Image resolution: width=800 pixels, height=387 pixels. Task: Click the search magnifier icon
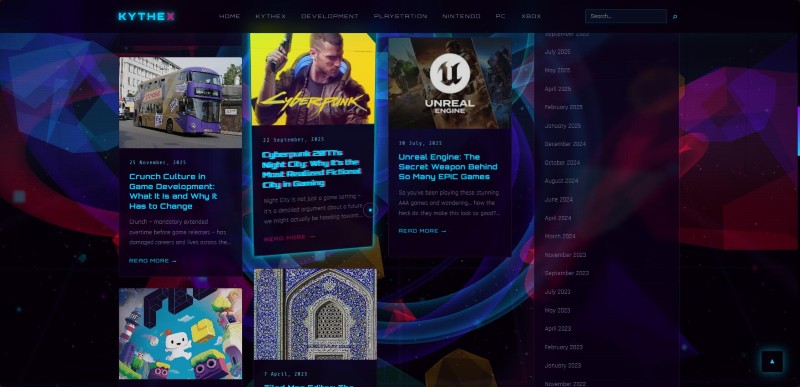[x=675, y=17]
